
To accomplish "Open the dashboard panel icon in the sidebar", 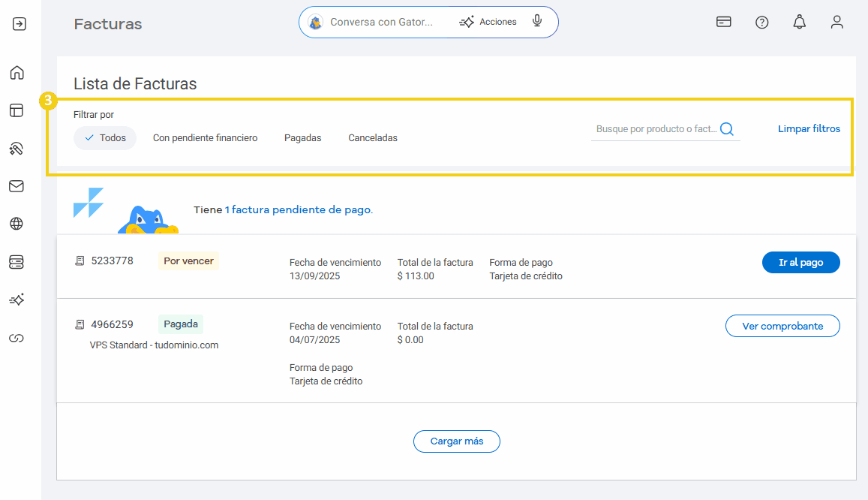I will click(17, 110).
